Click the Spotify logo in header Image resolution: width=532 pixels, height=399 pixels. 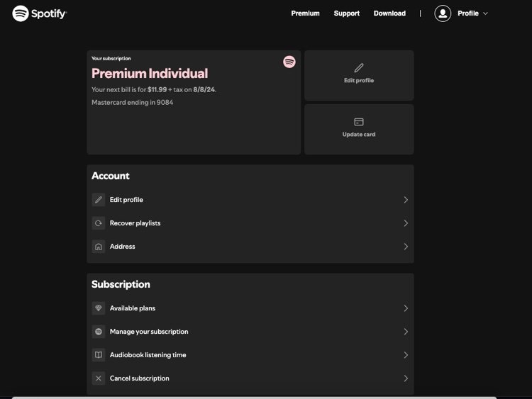(x=39, y=13)
